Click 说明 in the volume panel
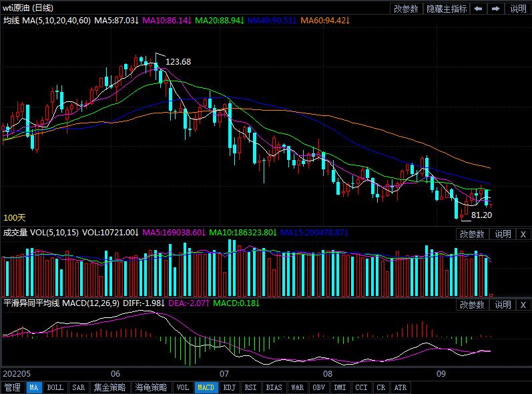This screenshot has width=532, height=394. 502,234
